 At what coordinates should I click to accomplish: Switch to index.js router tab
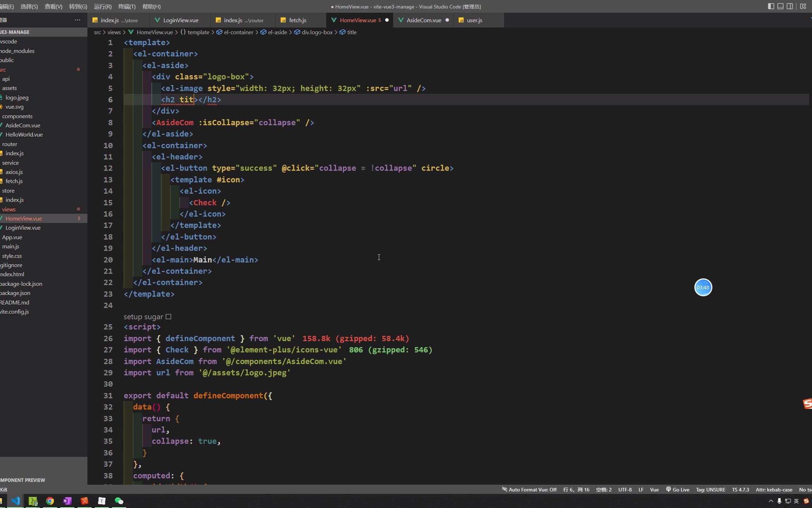pyautogui.click(x=243, y=20)
